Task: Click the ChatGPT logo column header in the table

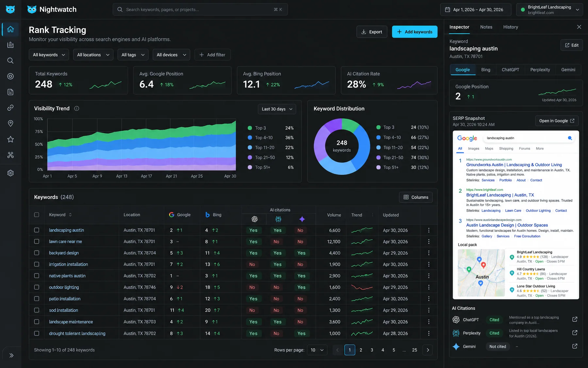Action: click(x=254, y=219)
